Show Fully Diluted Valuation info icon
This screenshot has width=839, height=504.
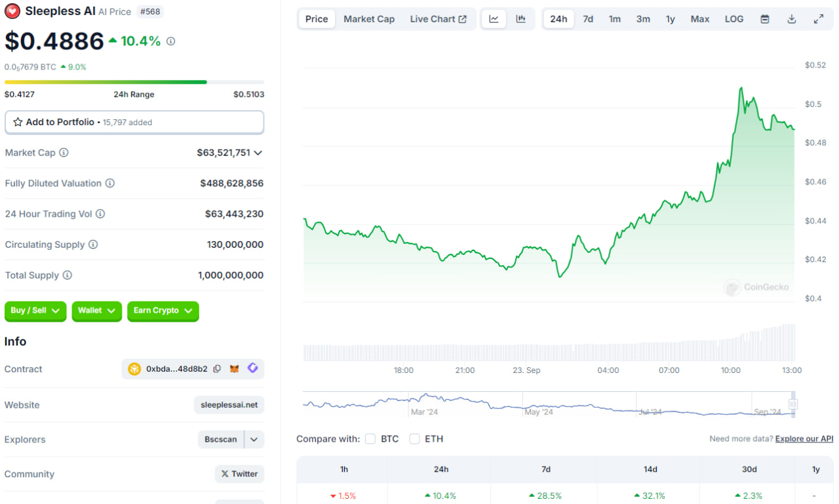coord(110,184)
